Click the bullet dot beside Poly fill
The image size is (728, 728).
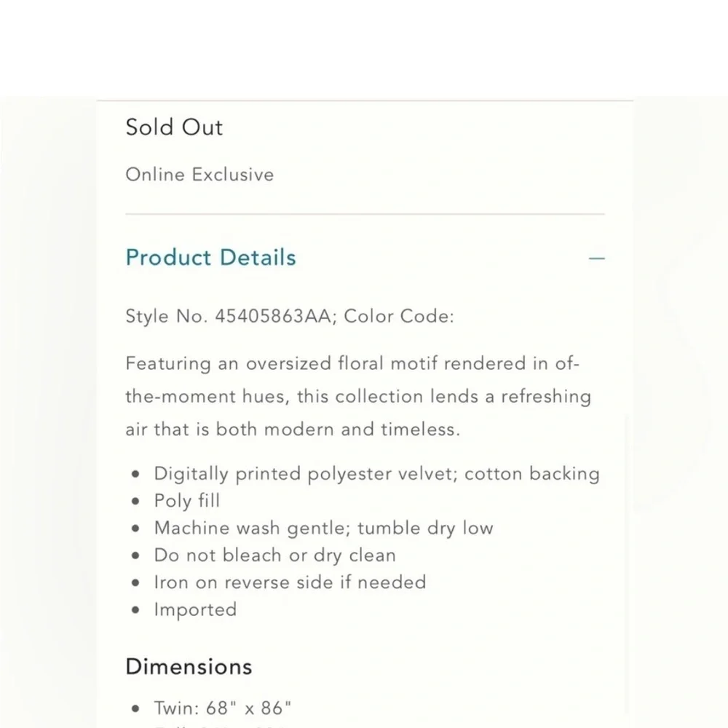click(135, 501)
